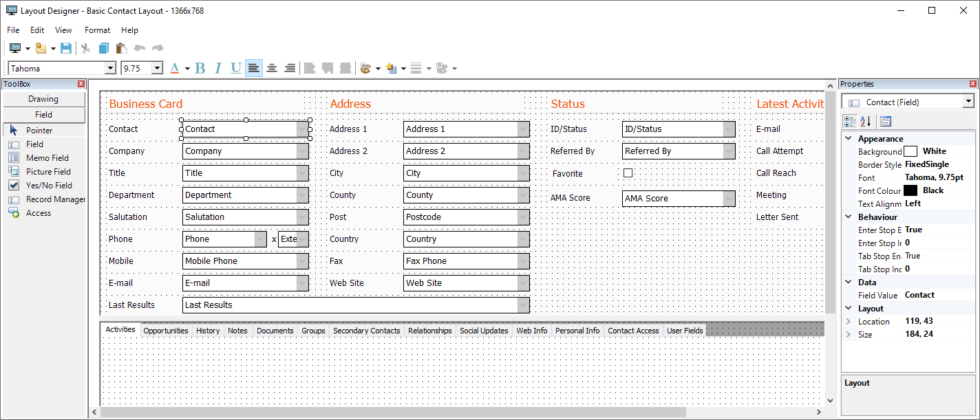Screen dimensions: 980x420
Task: Sort properties alphabetically with the A-Z icon
Action: coord(865,121)
